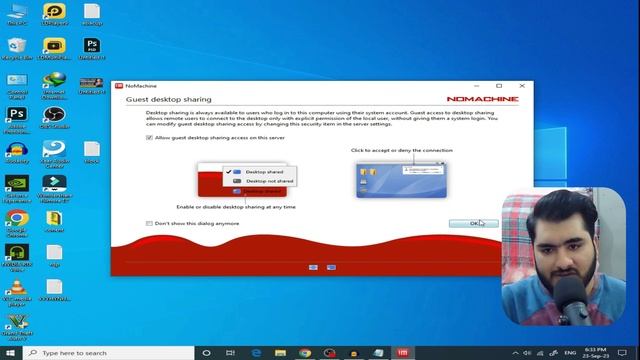Launch Microsoft Edge from the taskbar

click(x=256, y=353)
